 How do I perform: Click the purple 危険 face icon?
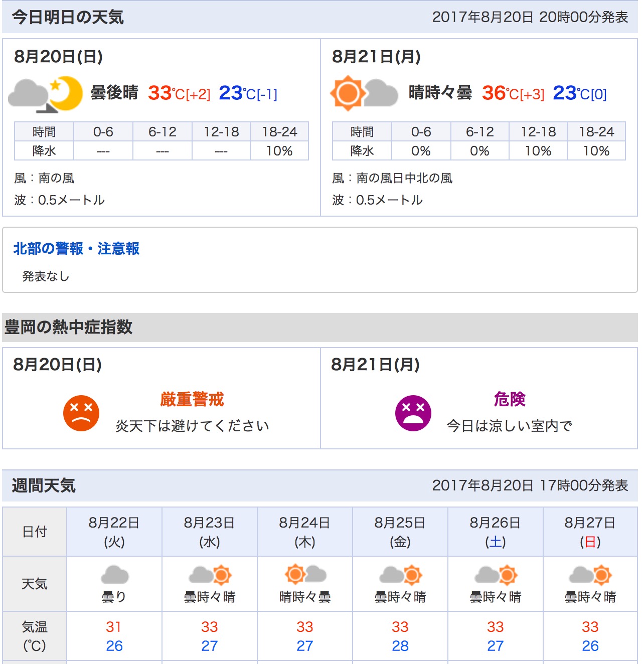tap(413, 413)
